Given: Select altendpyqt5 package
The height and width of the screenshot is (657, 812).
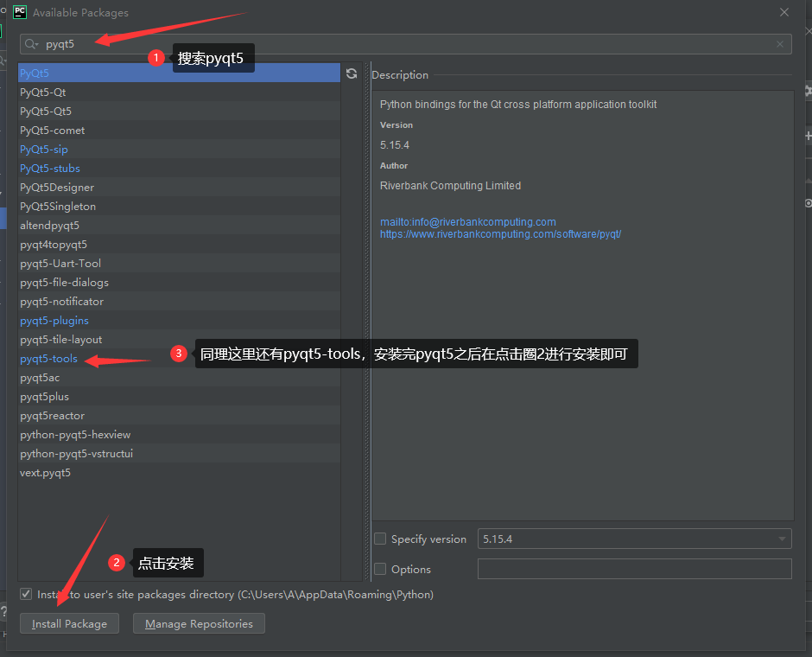Looking at the screenshot, I should click(x=179, y=226).
